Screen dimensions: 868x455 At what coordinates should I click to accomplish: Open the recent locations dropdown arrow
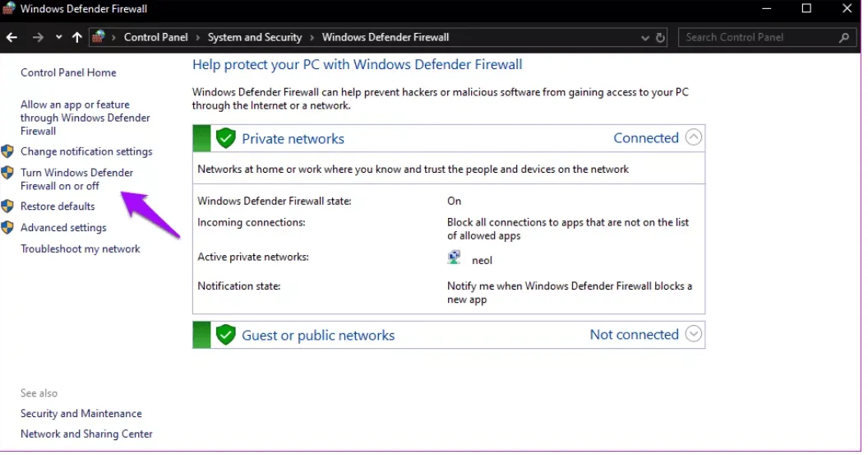coord(58,38)
